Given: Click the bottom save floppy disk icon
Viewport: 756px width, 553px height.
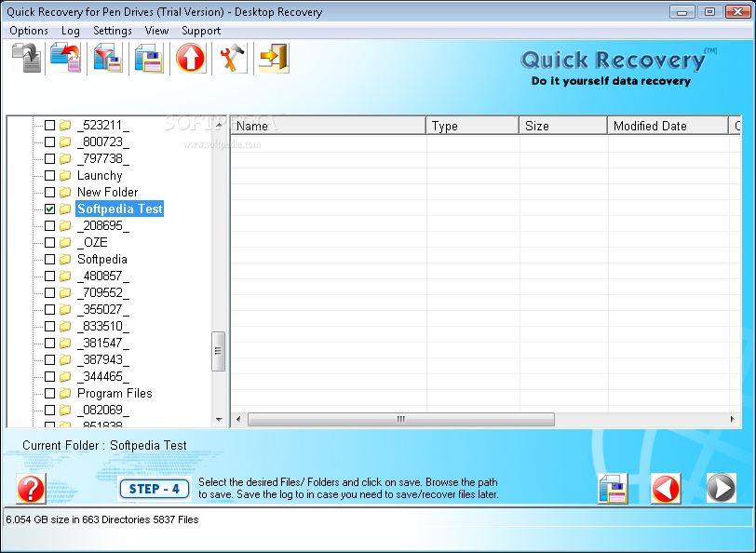Looking at the screenshot, I should pyautogui.click(x=613, y=489).
